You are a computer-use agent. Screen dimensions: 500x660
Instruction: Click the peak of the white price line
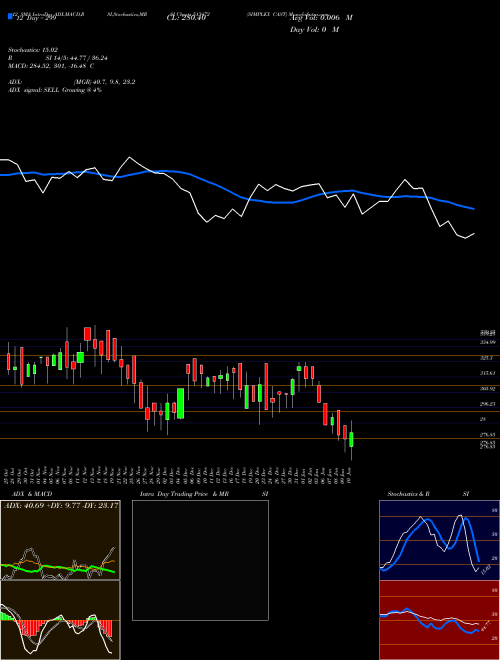coord(129,158)
